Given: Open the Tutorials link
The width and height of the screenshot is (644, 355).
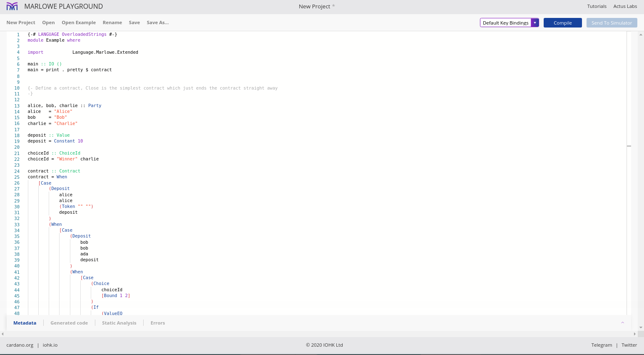Looking at the screenshot, I should [597, 6].
